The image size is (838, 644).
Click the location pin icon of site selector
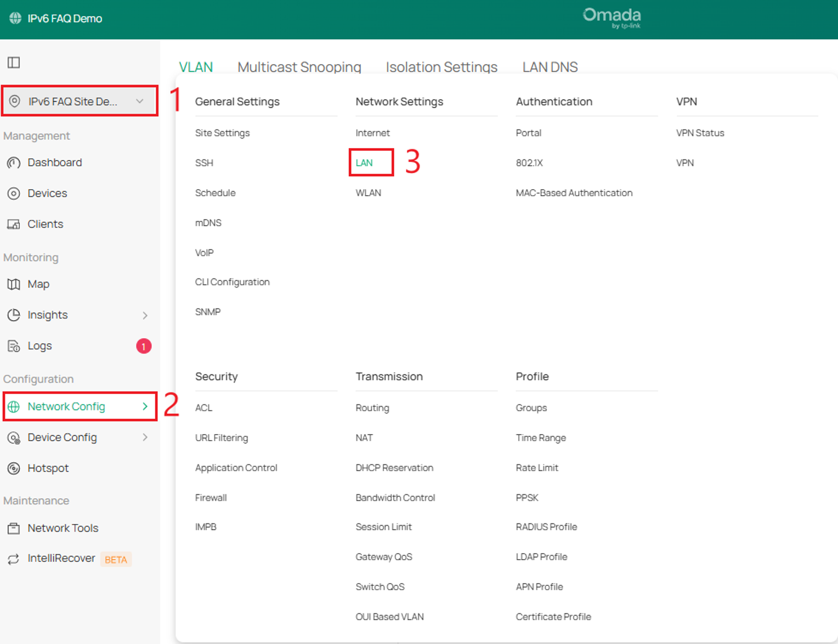tap(15, 101)
